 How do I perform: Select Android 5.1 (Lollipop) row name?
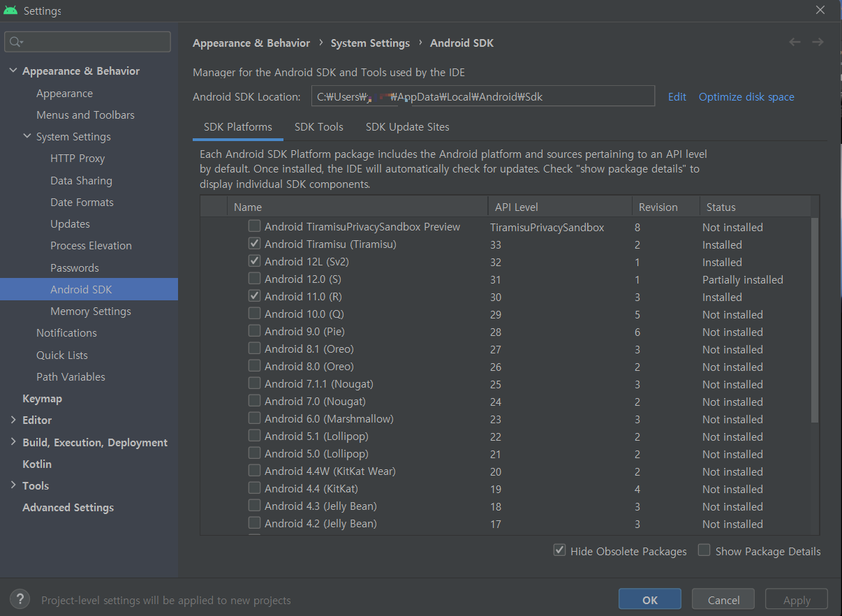316,437
